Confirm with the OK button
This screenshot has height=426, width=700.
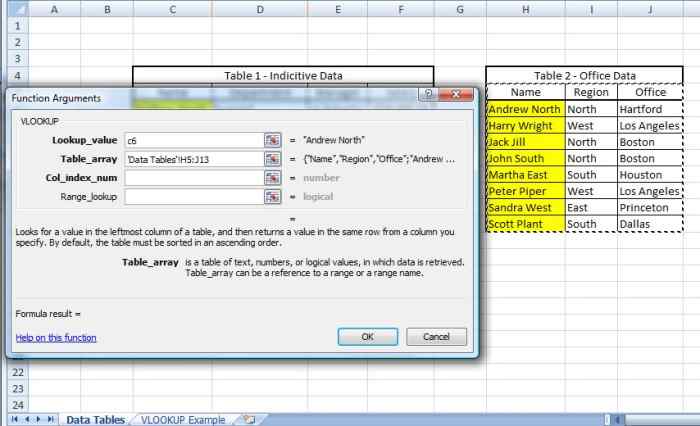(367, 337)
